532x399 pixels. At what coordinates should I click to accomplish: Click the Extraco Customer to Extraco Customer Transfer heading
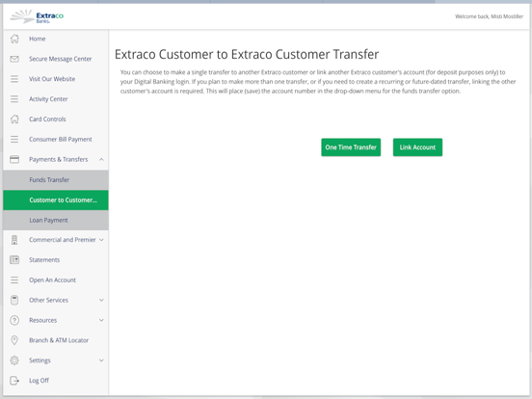247,54
